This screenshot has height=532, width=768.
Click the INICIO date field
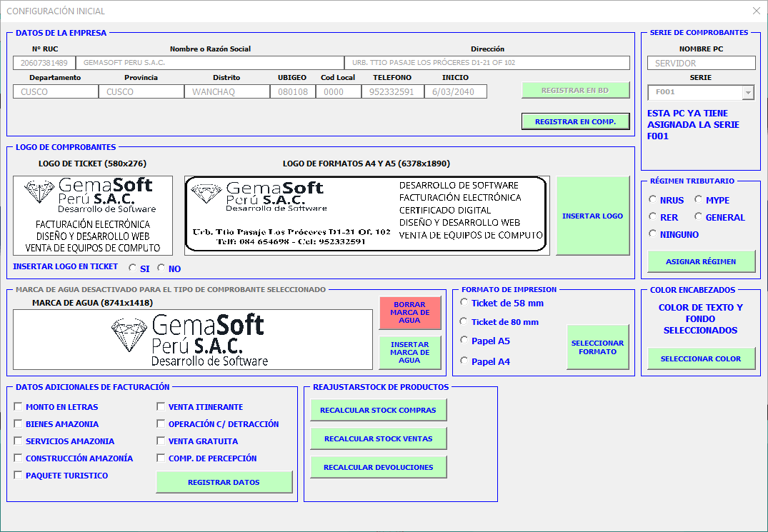[456, 91]
